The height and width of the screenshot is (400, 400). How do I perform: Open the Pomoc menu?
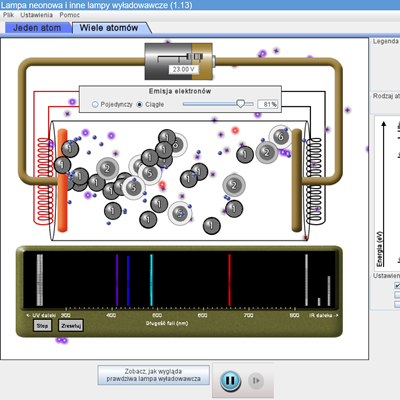click(69, 15)
